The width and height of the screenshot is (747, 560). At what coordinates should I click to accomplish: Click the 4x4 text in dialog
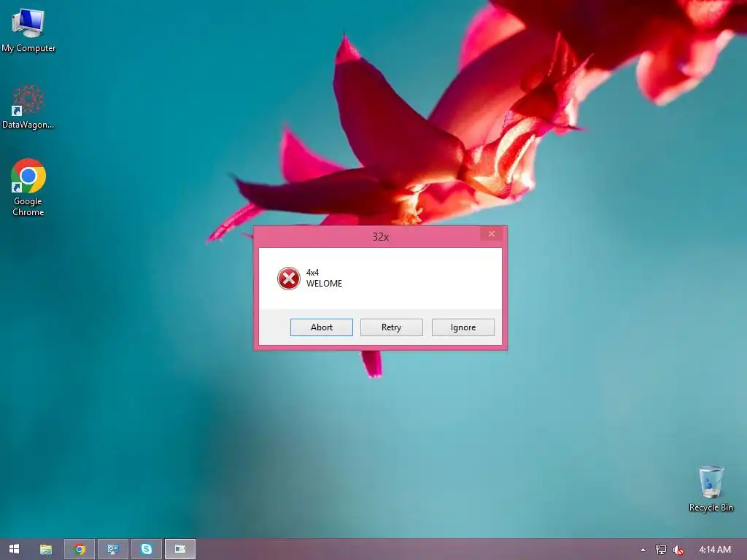pyautogui.click(x=312, y=273)
